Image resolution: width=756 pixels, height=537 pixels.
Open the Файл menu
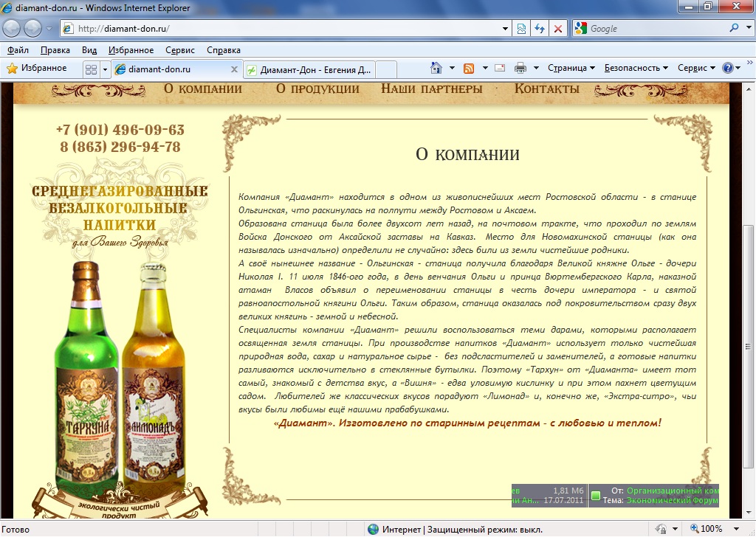click(x=18, y=50)
